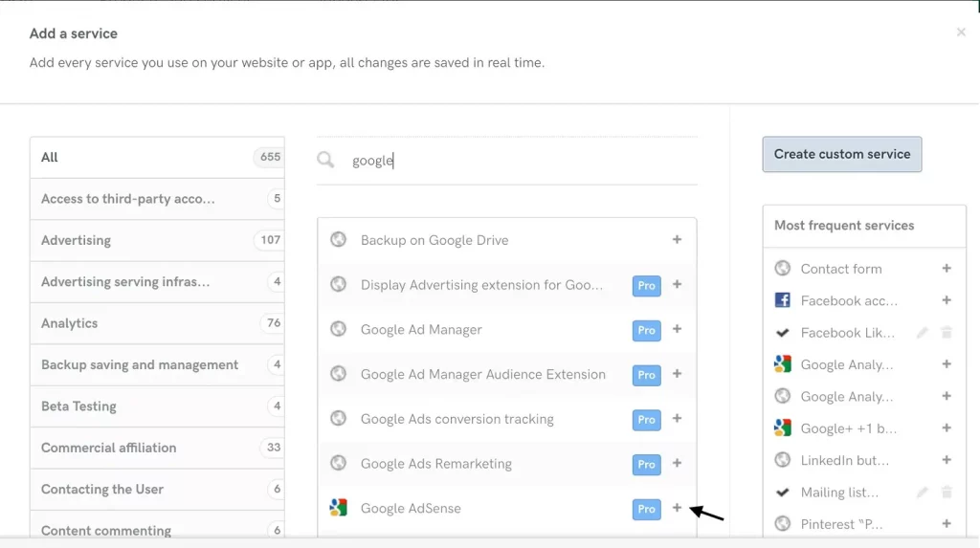Click LinkedIn but... service label
Viewport: 980px width, 548px height.
[845, 461]
